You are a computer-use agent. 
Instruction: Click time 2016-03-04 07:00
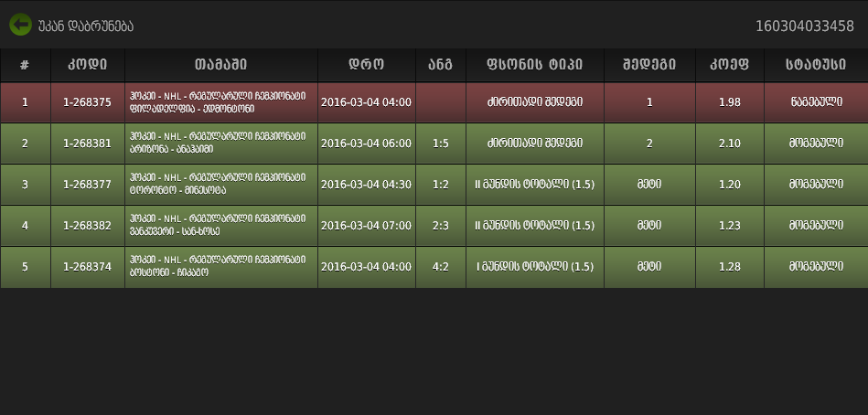coord(367,226)
